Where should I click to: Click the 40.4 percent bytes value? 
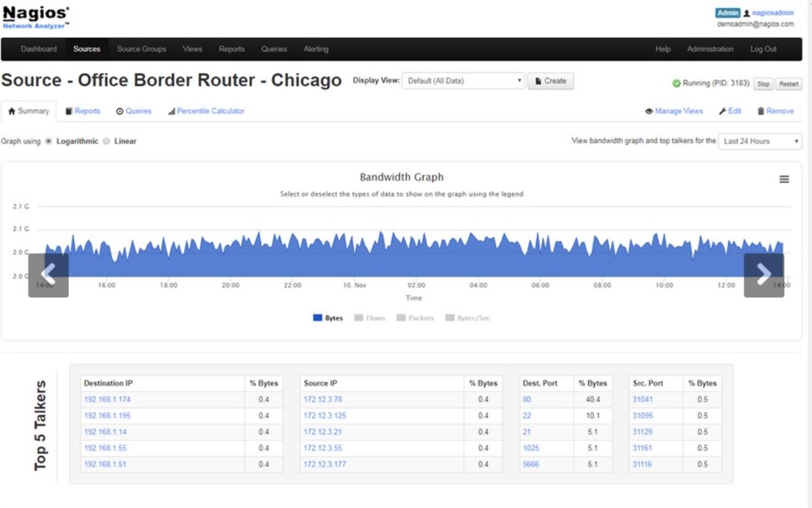pyautogui.click(x=593, y=400)
